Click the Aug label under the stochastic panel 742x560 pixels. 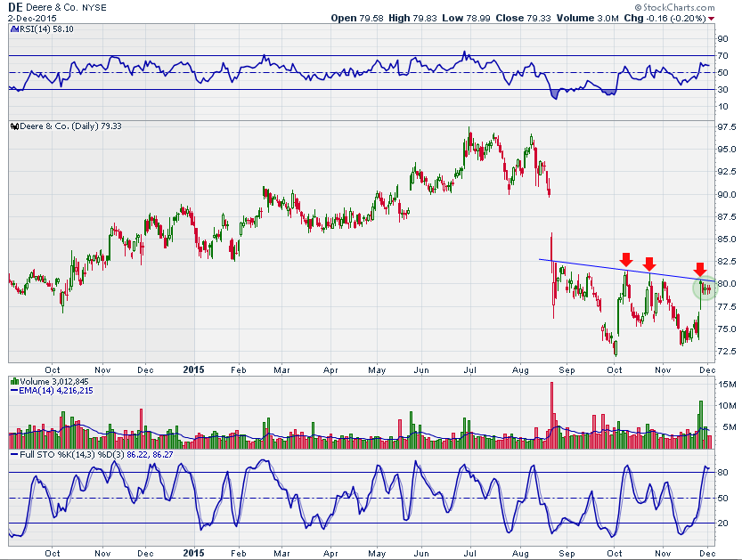520,554
